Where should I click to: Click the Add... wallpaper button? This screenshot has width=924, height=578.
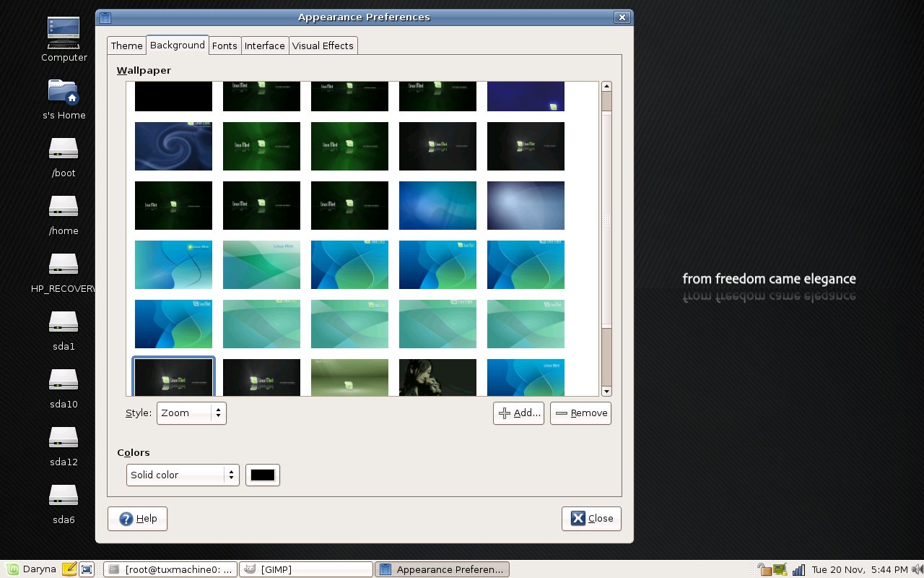coord(518,413)
